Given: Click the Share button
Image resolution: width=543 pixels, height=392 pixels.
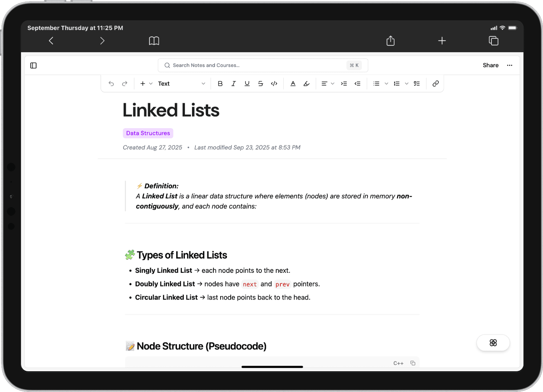Looking at the screenshot, I should click(490, 65).
